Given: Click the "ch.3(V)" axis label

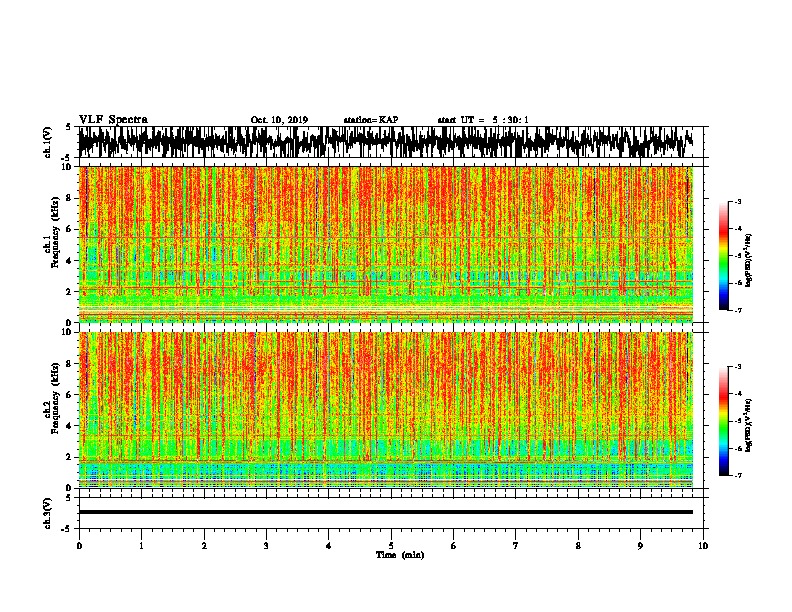Looking at the screenshot, I should [48, 514].
